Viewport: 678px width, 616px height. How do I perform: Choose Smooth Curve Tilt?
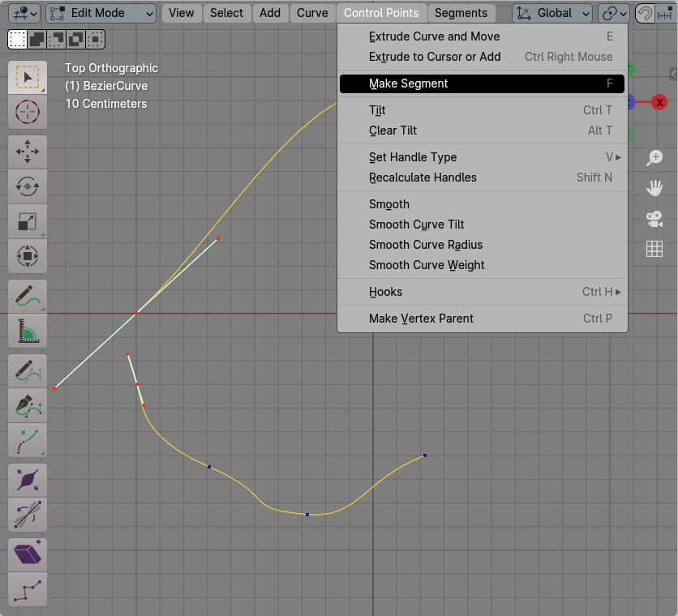click(x=482, y=225)
